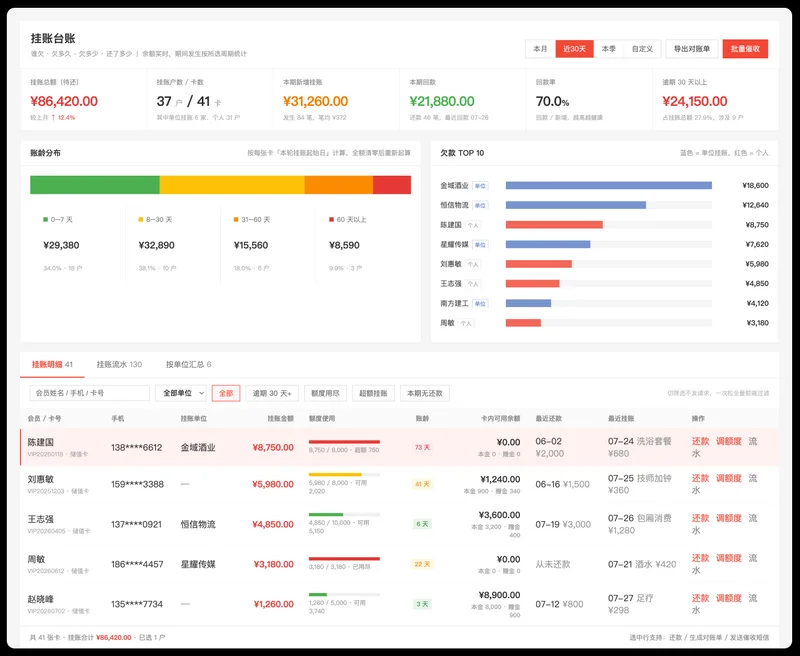The image size is (800, 656).
Task: Click the yellow 8–30 天 aging segment
Action: point(232,185)
